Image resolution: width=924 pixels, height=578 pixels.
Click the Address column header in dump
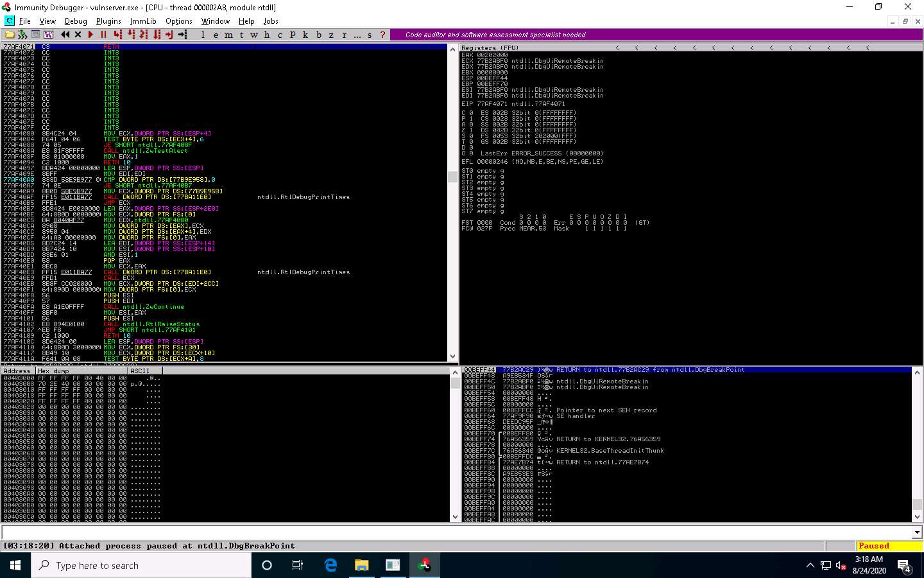[x=18, y=371]
